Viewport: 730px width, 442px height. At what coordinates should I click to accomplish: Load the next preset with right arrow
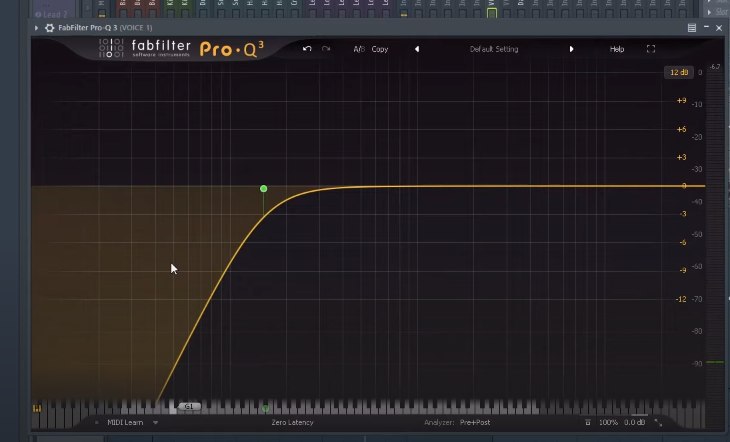[x=571, y=49]
